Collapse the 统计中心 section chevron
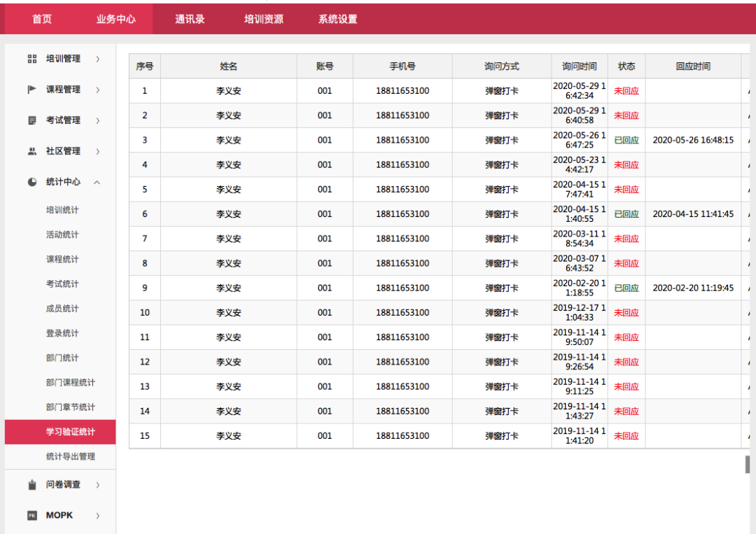Screen dimensions: 756x534 (97, 182)
